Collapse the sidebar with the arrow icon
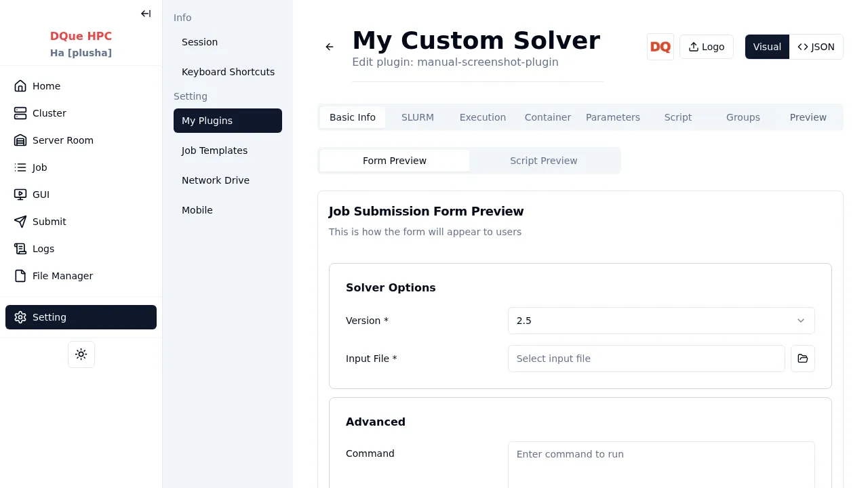868x488 pixels. [146, 14]
